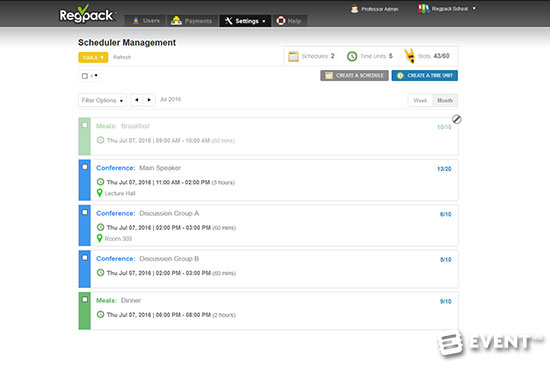Click the clock icon in Discussion Group A row
The image size is (550, 365).
100,227
